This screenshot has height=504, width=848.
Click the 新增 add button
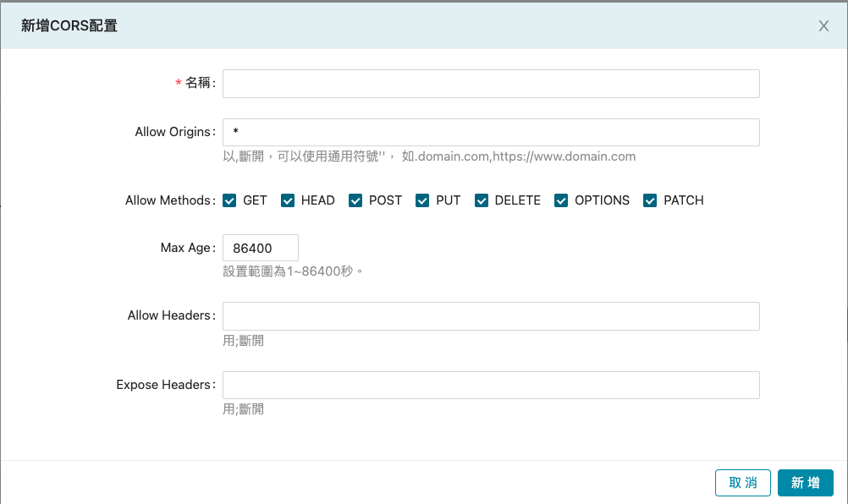(805, 483)
